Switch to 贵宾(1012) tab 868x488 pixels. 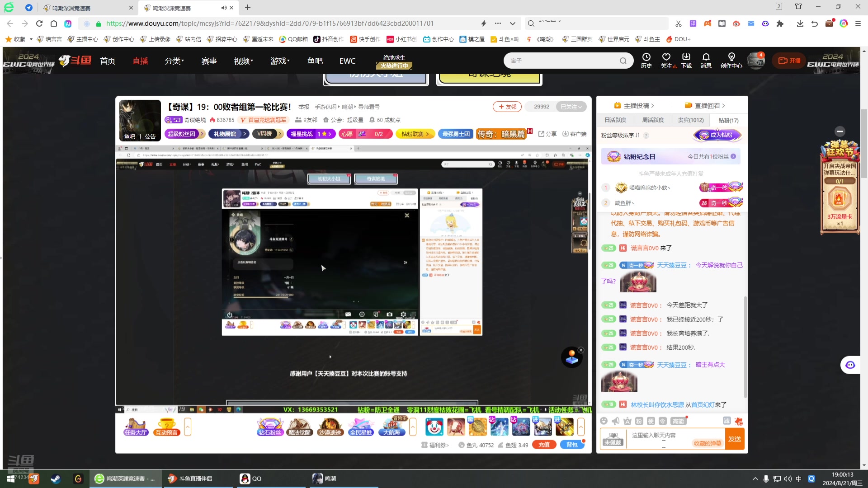coord(690,120)
